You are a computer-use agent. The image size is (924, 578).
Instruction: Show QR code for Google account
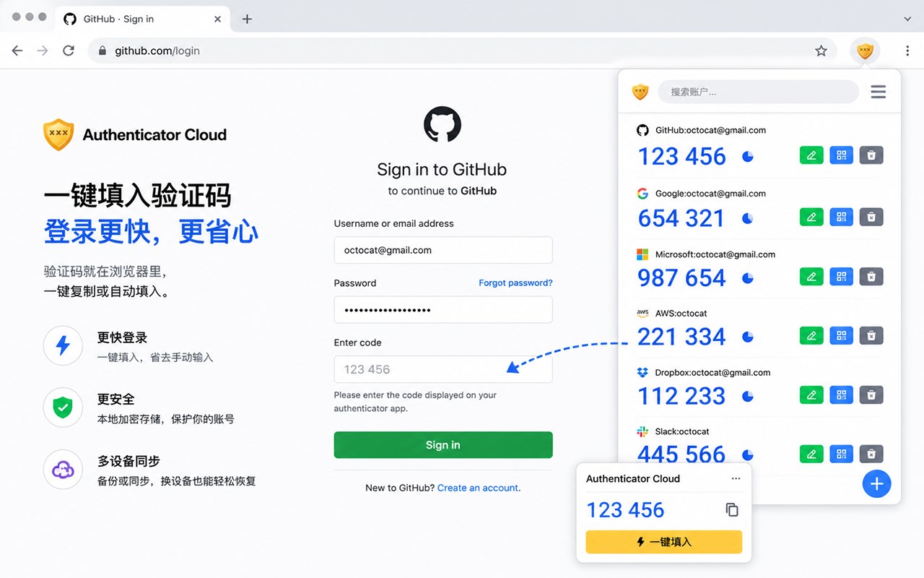point(842,217)
